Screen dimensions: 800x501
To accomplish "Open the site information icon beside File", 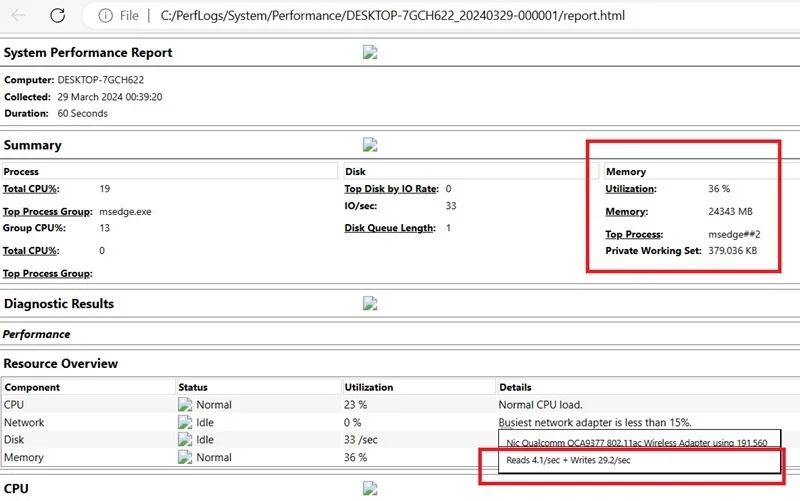I will click(x=105, y=15).
